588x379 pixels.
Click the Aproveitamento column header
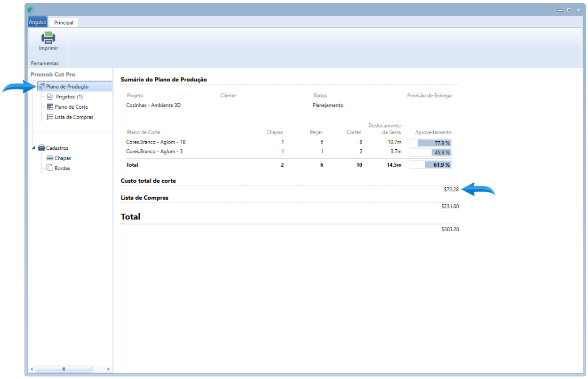[x=433, y=132]
